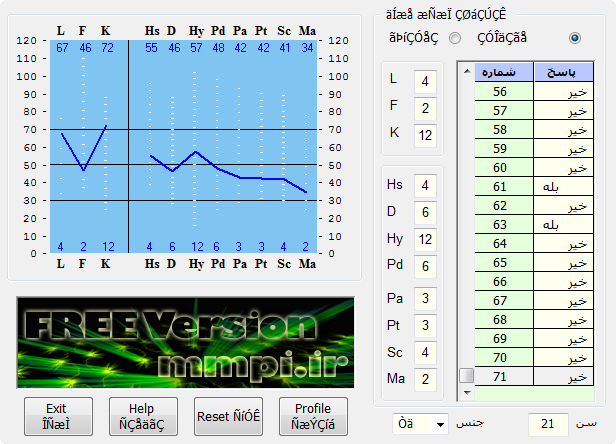Click the Pd scale value field

[425, 266]
